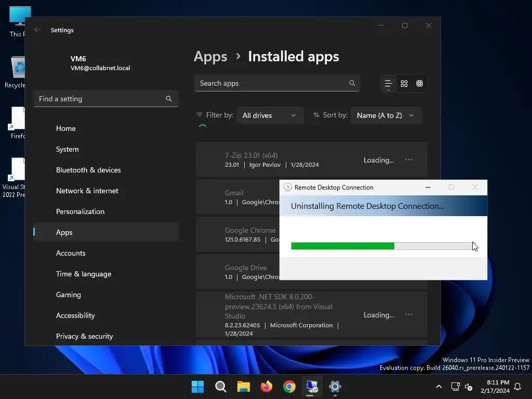Launch Firefox from taskbar
Viewport: 532px width, 399px height.
(267, 387)
